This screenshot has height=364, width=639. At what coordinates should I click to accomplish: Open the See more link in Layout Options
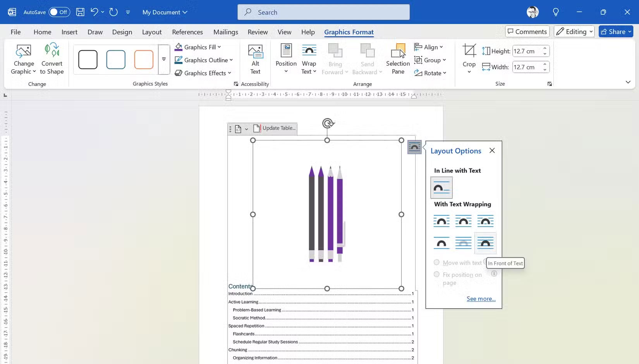click(481, 299)
